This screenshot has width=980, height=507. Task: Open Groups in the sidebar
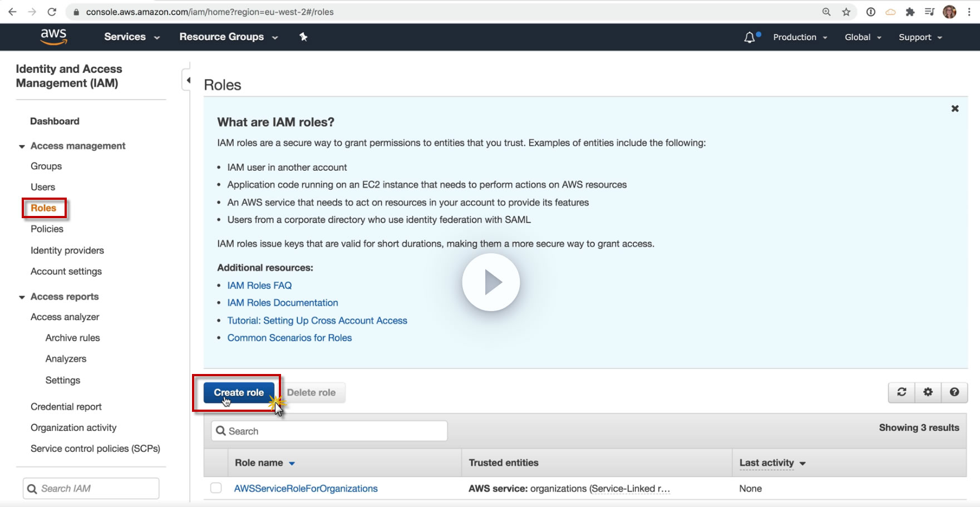click(x=46, y=166)
